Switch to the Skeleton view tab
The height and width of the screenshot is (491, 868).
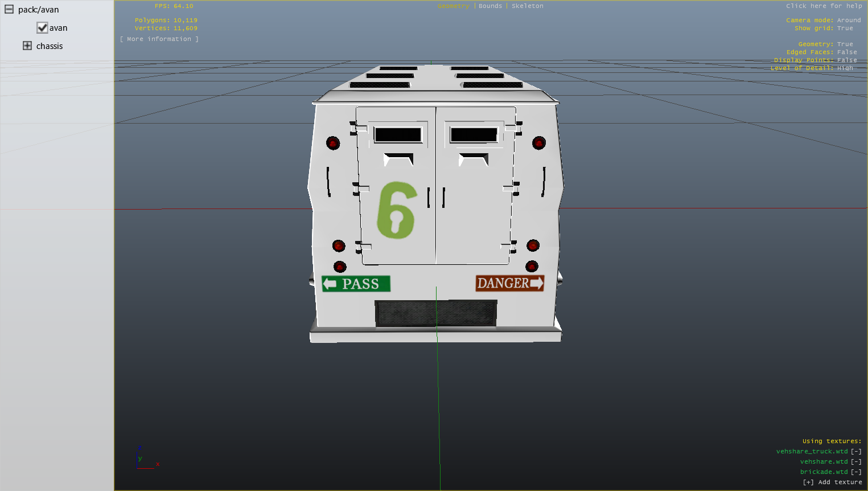click(x=527, y=6)
